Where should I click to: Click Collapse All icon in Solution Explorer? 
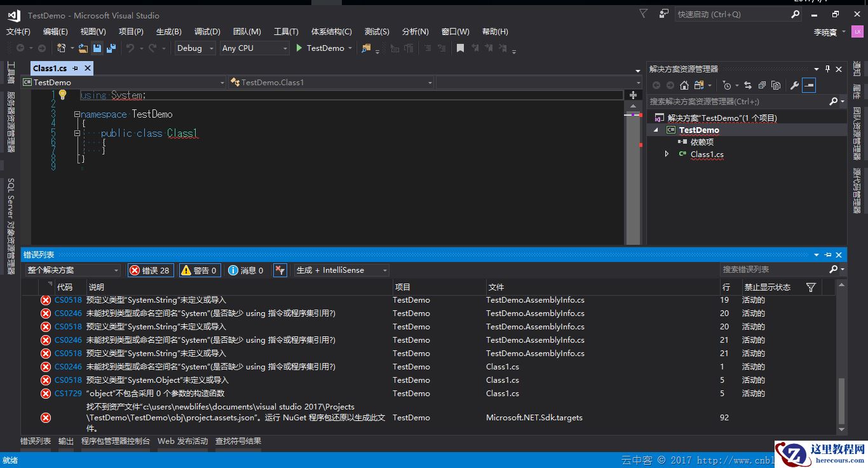coord(761,85)
